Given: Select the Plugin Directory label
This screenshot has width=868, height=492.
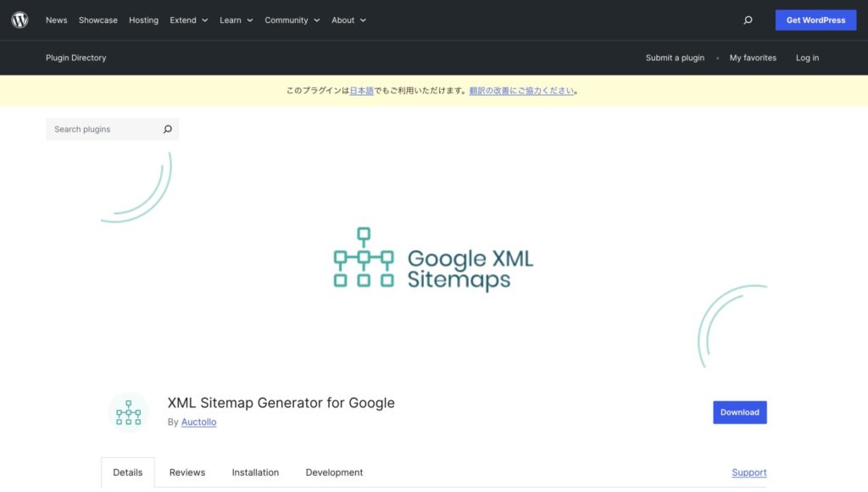Looking at the screenshot, I should (75, 58).
